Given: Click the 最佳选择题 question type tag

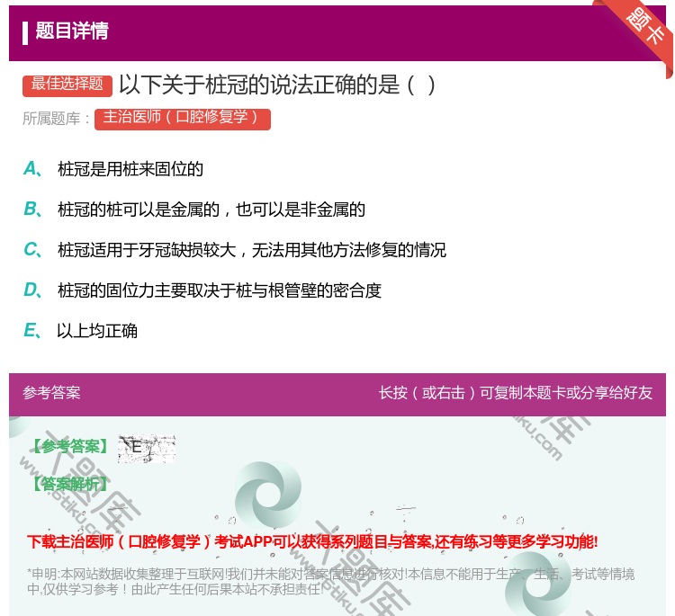Looking at the screenshot, I should click(x=67, y=85).
